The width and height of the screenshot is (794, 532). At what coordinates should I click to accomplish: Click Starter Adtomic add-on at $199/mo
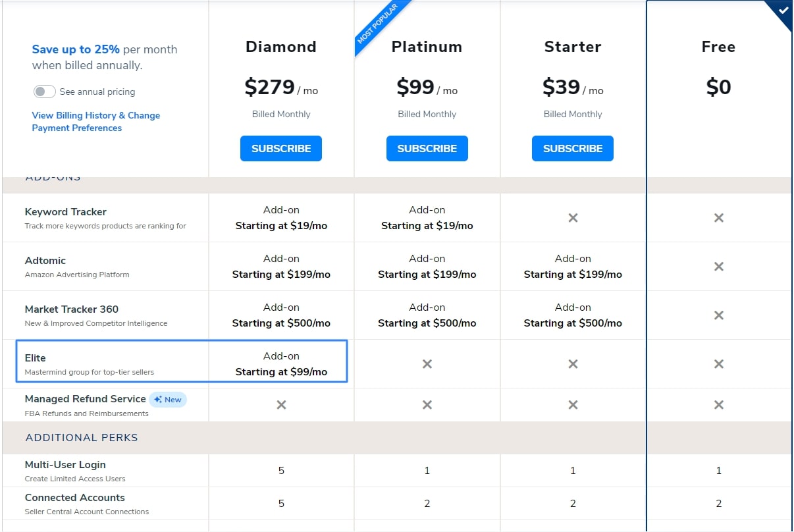click(x=573, y=267)
